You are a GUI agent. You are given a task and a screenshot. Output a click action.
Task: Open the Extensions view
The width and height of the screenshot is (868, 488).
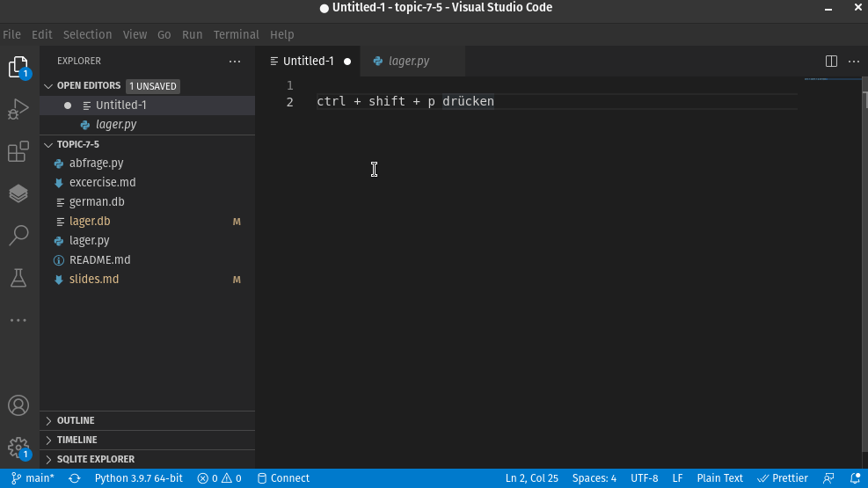point(18,151)
